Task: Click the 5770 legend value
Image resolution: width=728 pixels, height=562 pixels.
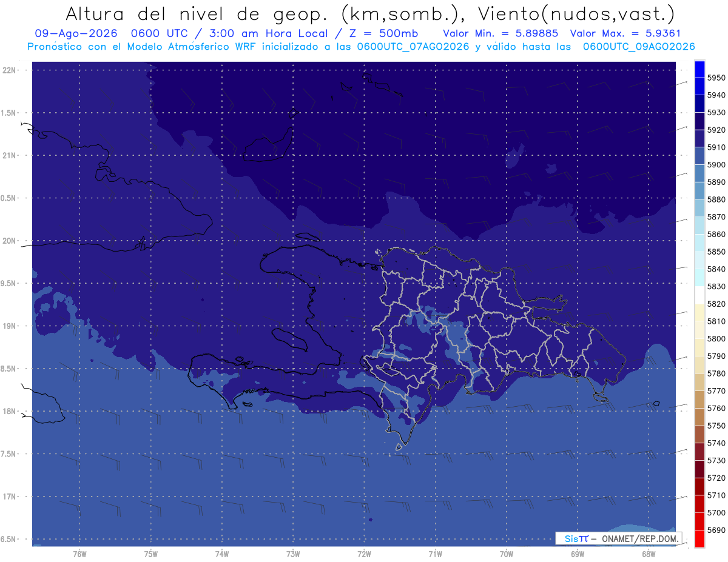Action: point(716,391)
